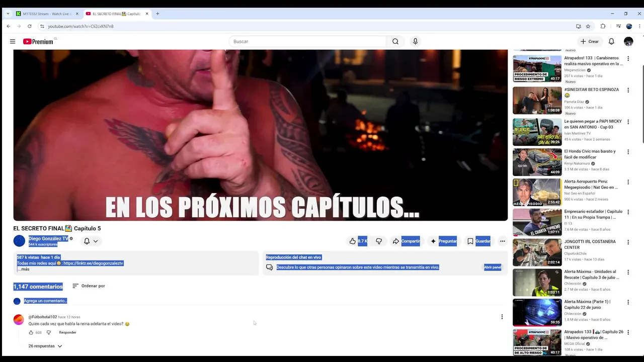This screenshot has height=362, width=644.
Task: Reload the current page
Action: [x=30, y=26]
